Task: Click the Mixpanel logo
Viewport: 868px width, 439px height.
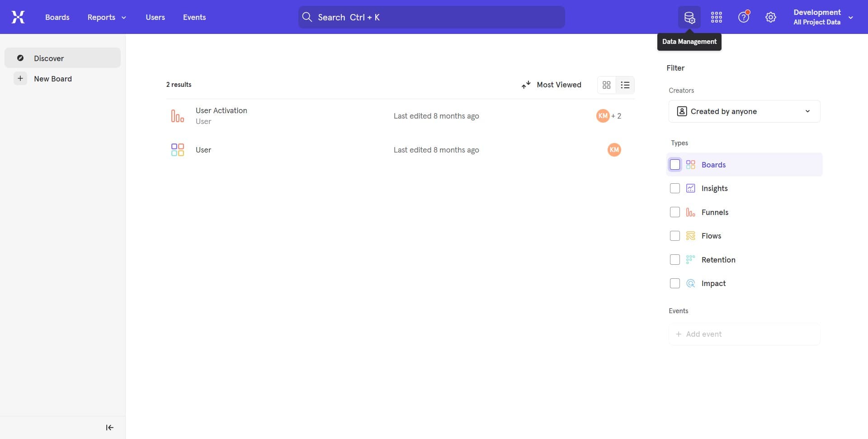Action: click(x=18, y=17)
